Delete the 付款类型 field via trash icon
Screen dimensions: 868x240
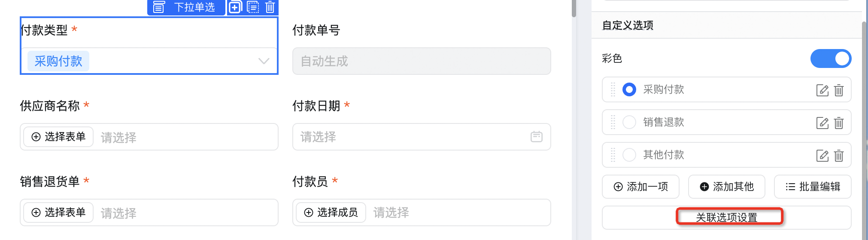tap(270, 7)
